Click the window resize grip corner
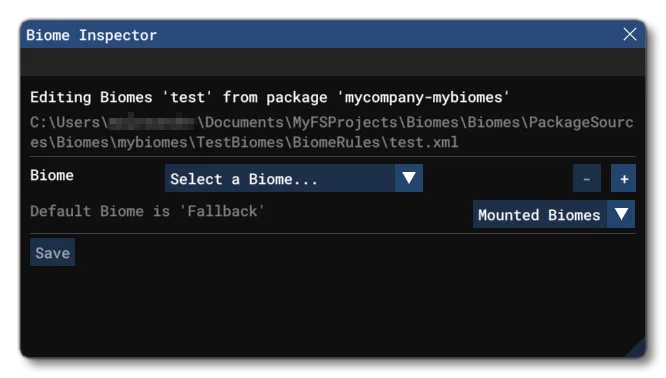Image resolution: width=666 pixels, height=378 pixels. pyautogui.click(x=636, y=347)
